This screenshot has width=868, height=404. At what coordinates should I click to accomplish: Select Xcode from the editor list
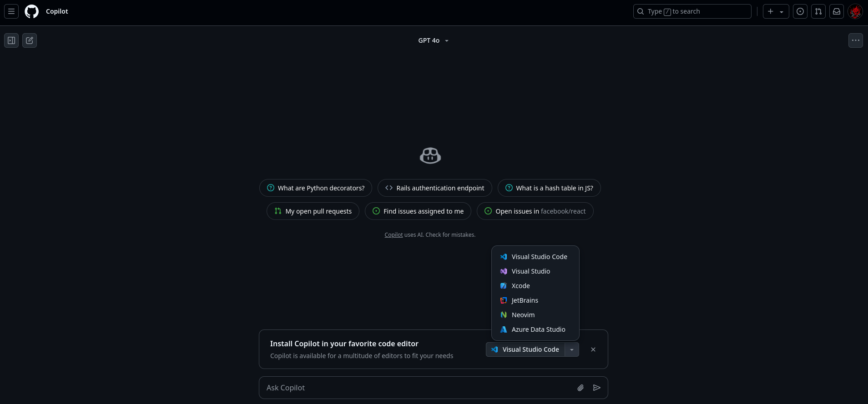pos(520,286)
